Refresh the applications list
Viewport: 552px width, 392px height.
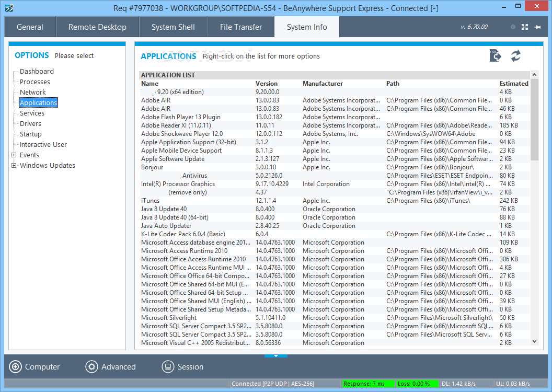516,56
